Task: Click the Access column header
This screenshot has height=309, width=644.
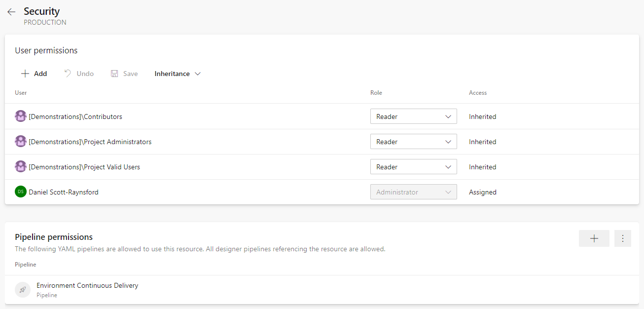Action: coord(478,93)
